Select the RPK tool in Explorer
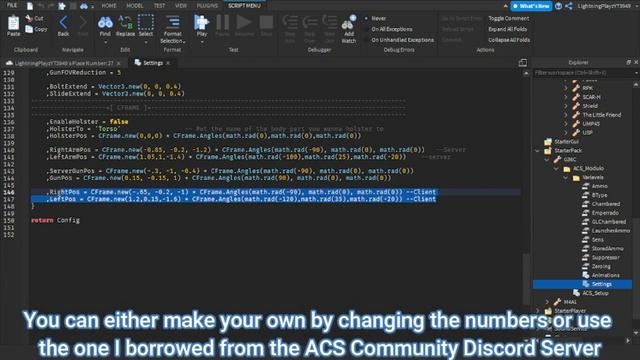The width and height of the screenshot is (640, 360). pos(587,88)
